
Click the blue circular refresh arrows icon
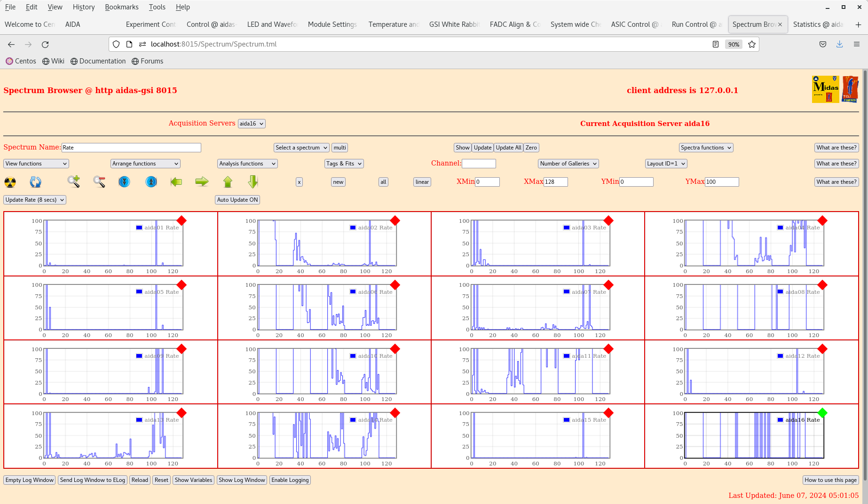(x=35, y=182)
